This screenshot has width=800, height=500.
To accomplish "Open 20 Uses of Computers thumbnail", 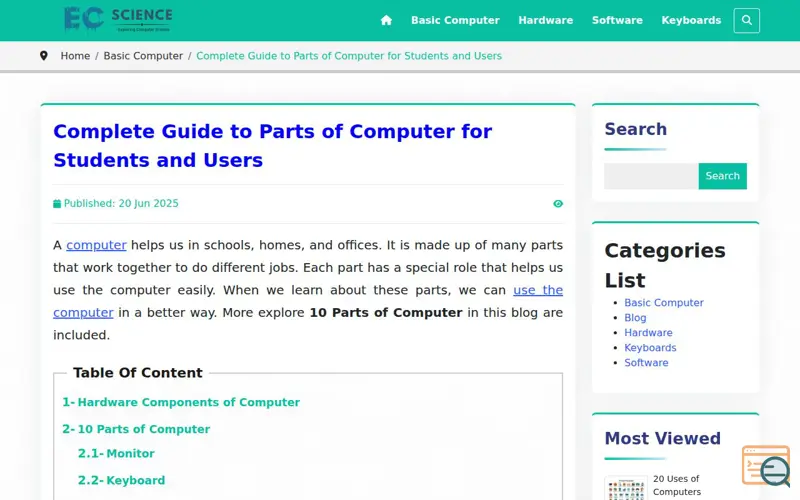I will pyautogui.click(x=626, y=488).
